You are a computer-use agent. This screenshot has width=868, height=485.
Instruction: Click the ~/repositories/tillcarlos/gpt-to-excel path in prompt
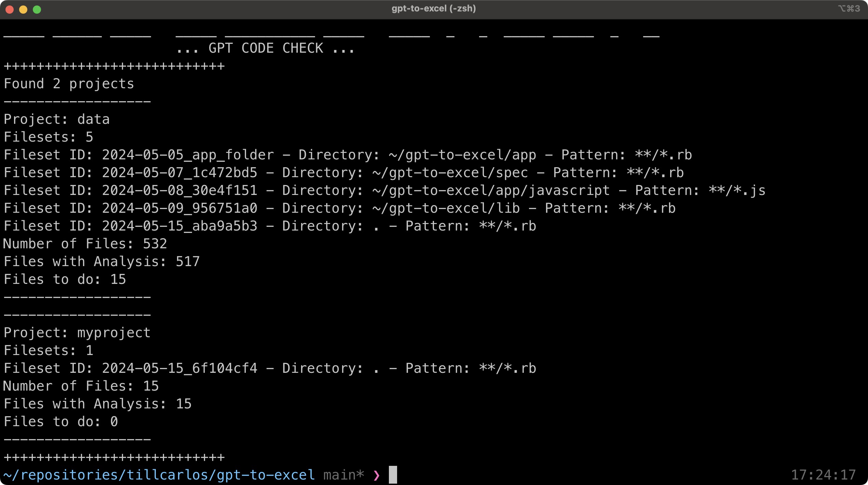pyautogui.click(x=159, y=475)
